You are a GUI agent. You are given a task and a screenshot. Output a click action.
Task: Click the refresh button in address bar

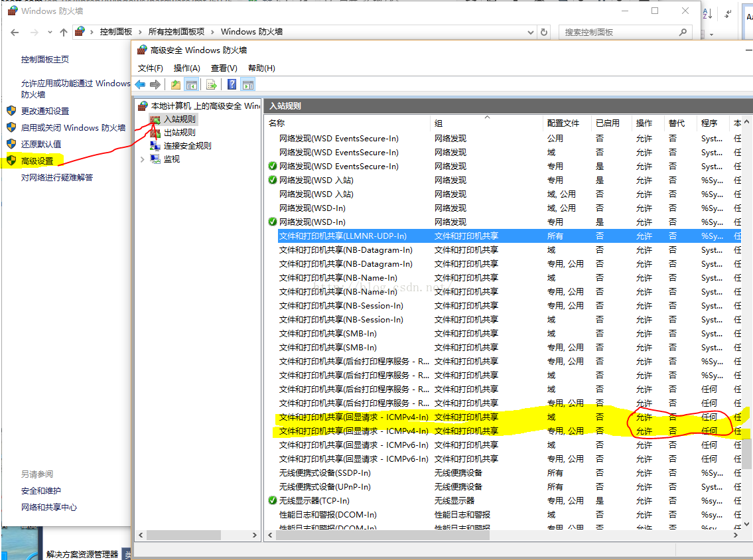click(544, 32)
